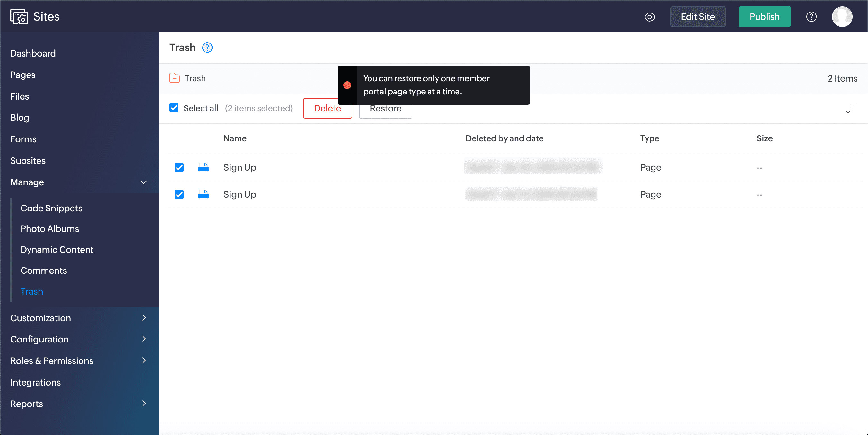Open the help question mark icon in header

[811, 17]
